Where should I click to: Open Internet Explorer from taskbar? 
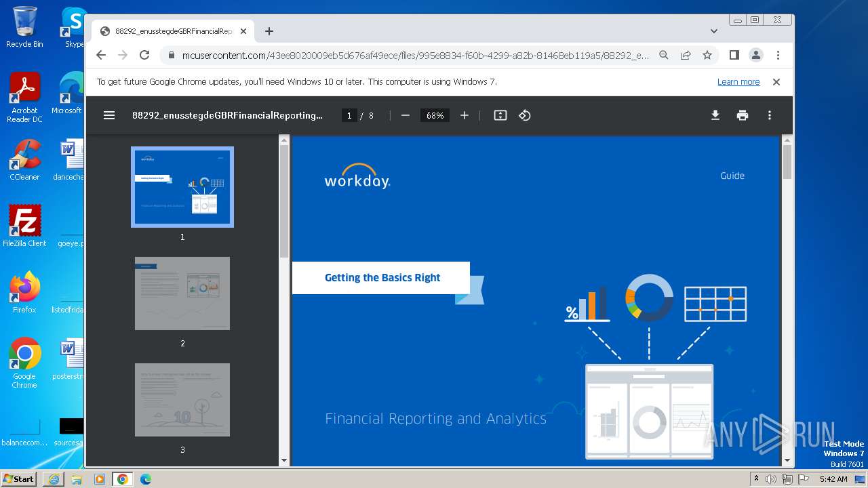[54, 479]
